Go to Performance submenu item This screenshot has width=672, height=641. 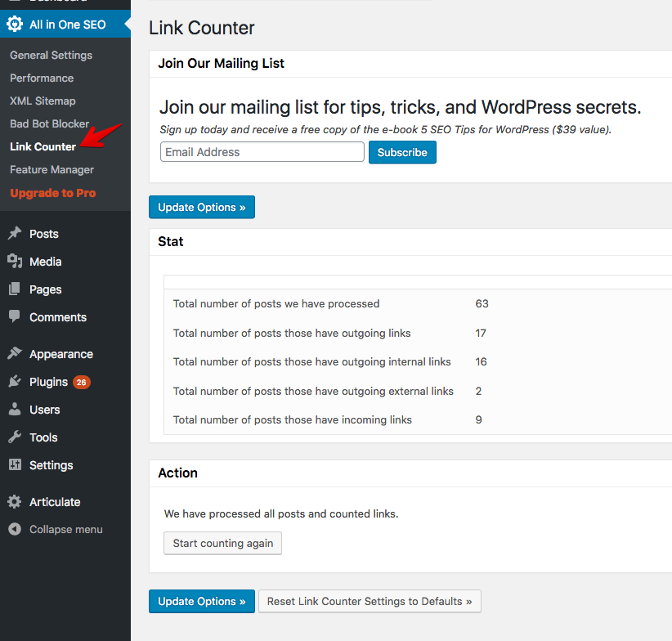(x=42, y=78)
